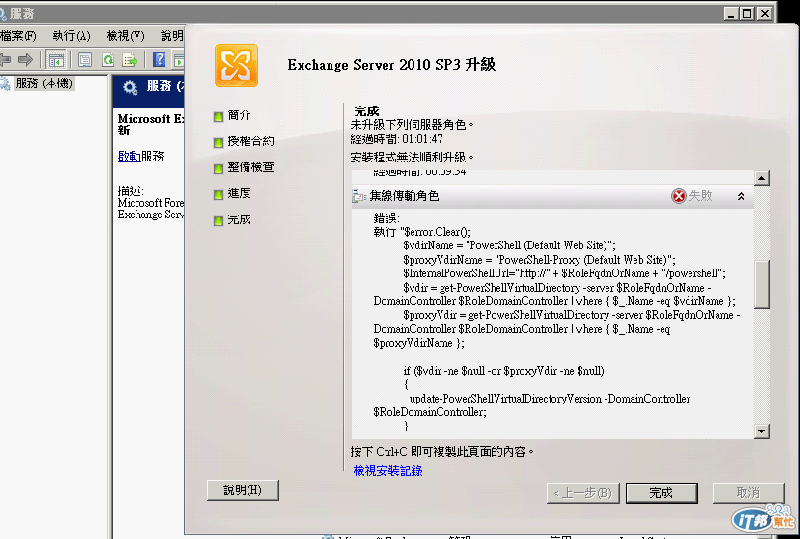Click the Forward arrow in Services toolbar
Viewport: 800px width, 539px height.
click(24, 60)
